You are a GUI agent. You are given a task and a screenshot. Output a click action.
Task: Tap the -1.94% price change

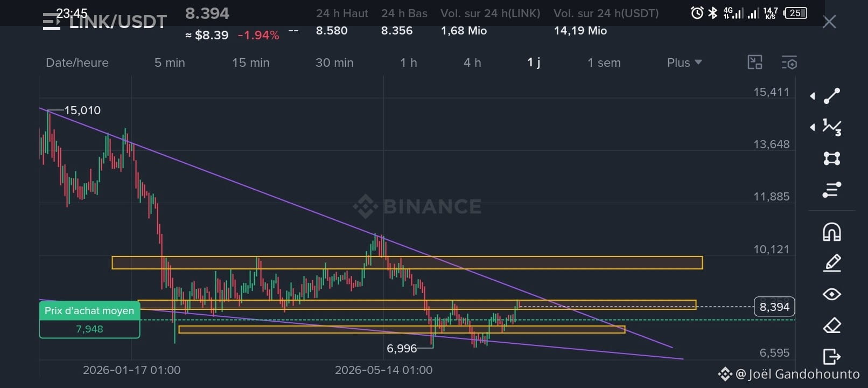[258, 35]
